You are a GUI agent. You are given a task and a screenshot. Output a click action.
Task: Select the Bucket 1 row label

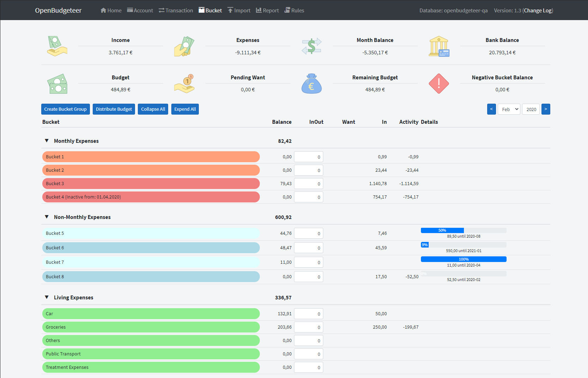click(x=151, y=157)
